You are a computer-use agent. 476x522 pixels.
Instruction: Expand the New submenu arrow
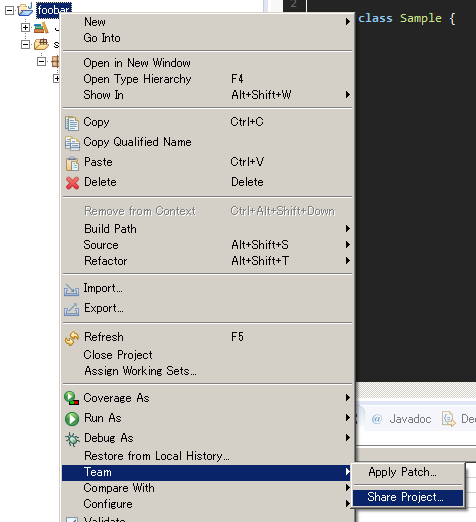click(x=348, y=22)
